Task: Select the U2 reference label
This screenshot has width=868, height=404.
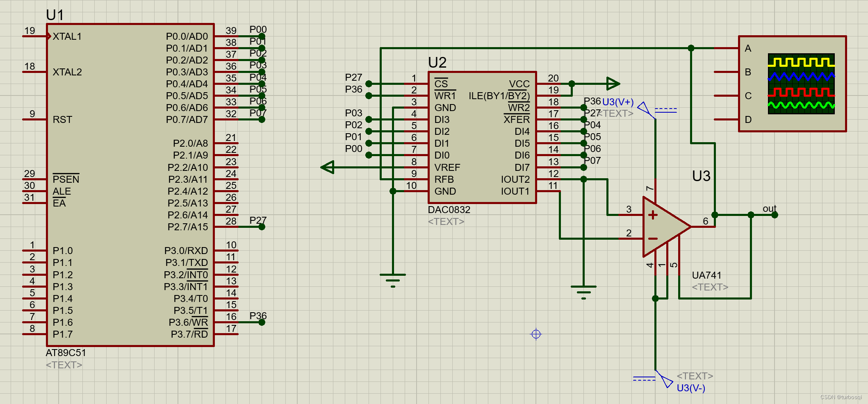Action: point(437,62)
